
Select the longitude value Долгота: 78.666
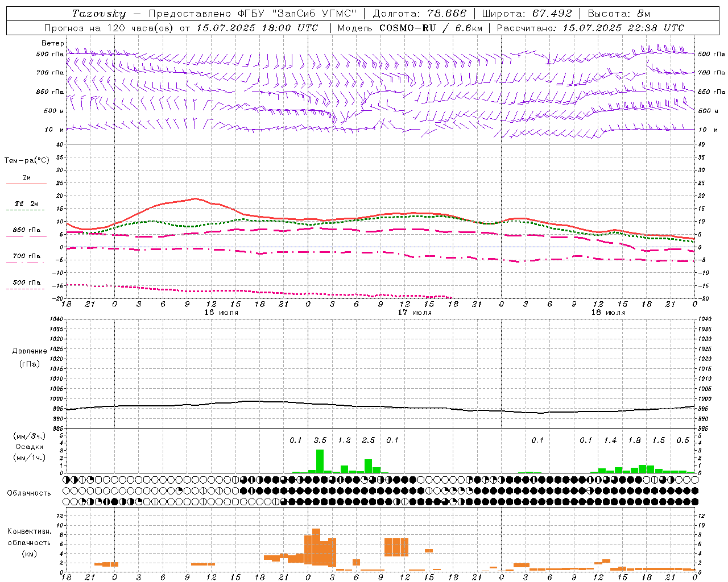[x=419, y=14]
